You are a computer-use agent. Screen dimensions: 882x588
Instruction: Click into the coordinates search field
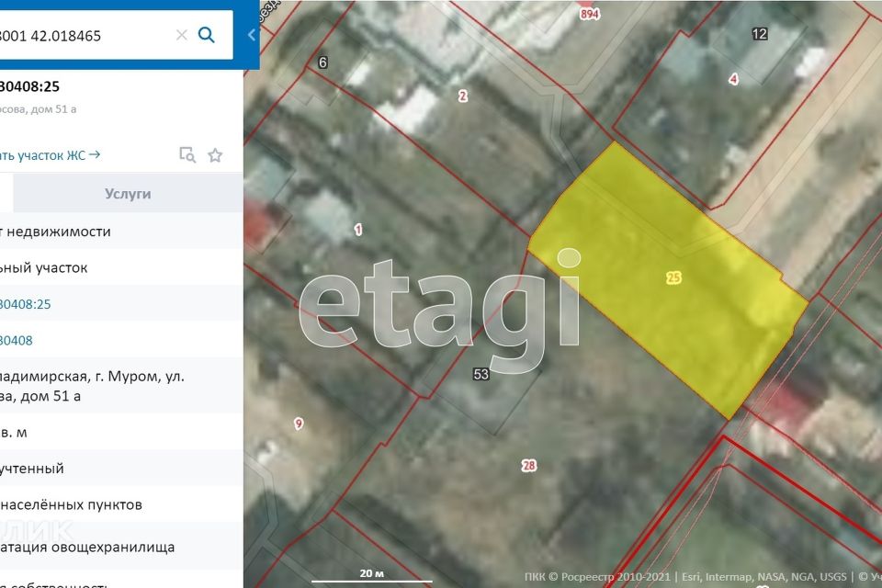click(83, 36)
